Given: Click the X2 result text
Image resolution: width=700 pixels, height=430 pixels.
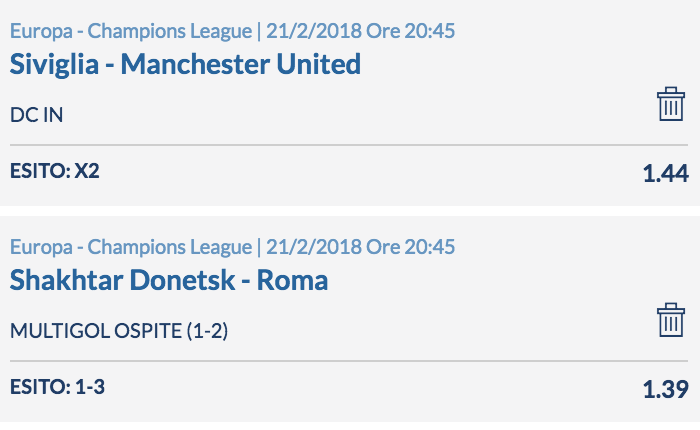Looking at the screenshot, I should pyautogui.click(x=87, y=171).
